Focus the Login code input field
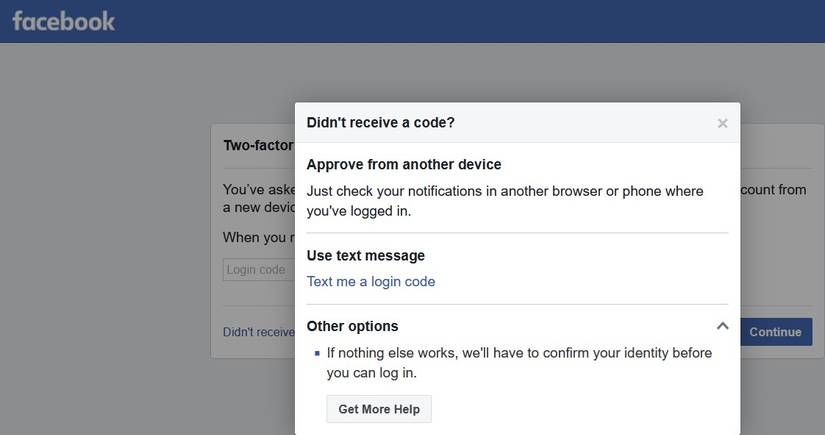 258,269
